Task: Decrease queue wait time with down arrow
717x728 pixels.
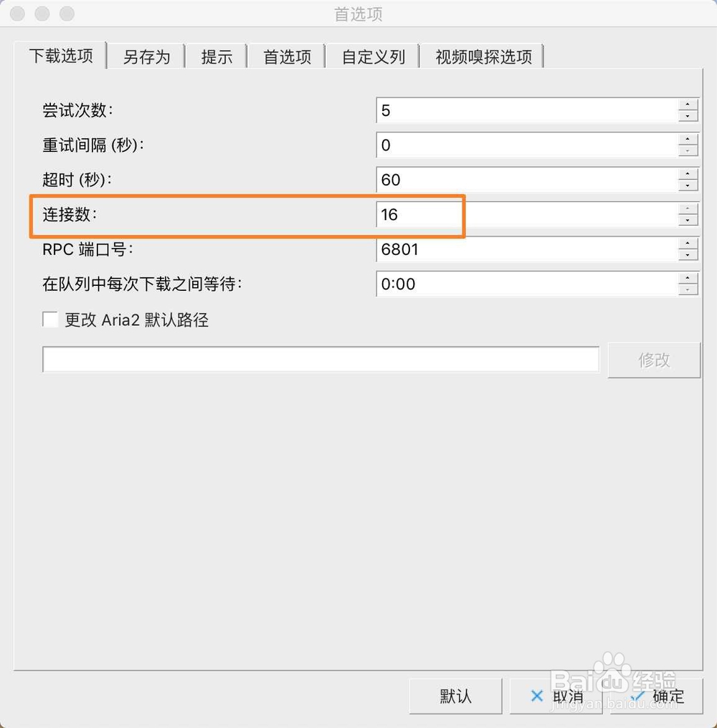Action: click(x=688, y=289)
